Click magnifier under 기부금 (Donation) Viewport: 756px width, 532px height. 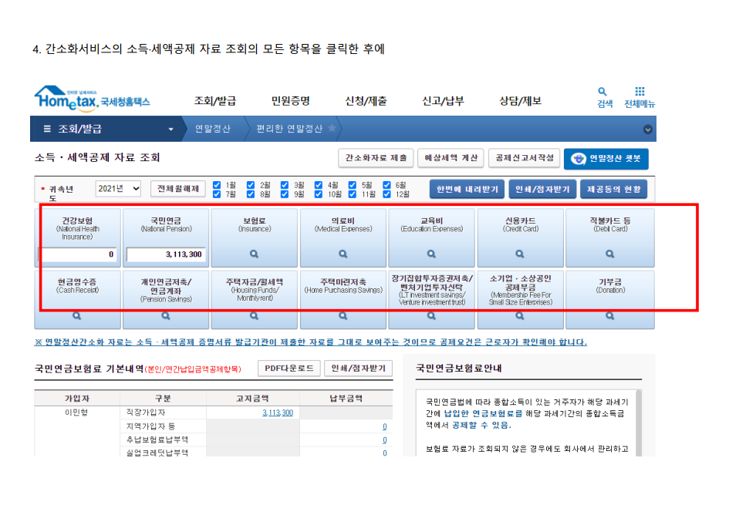tap(610, 316)
